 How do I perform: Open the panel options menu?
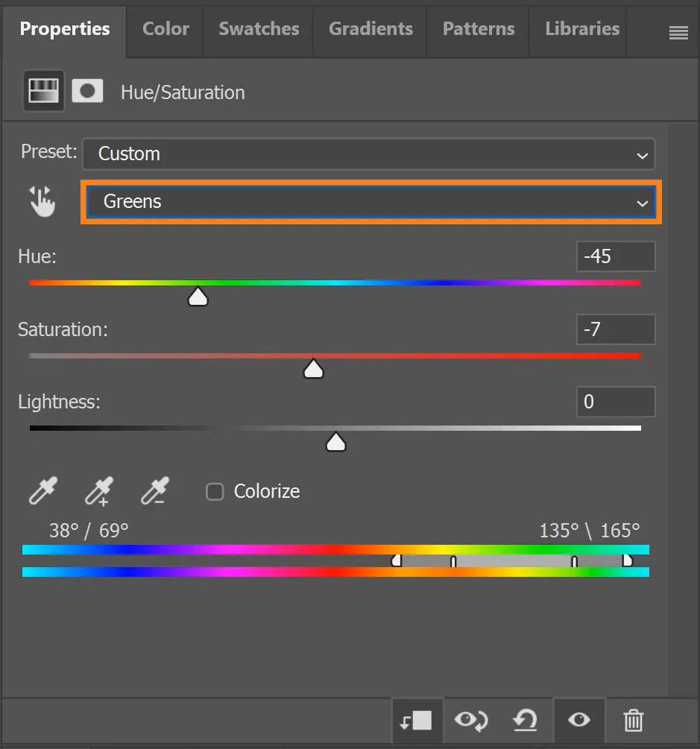pyautogui.click(x=678, y=32)
